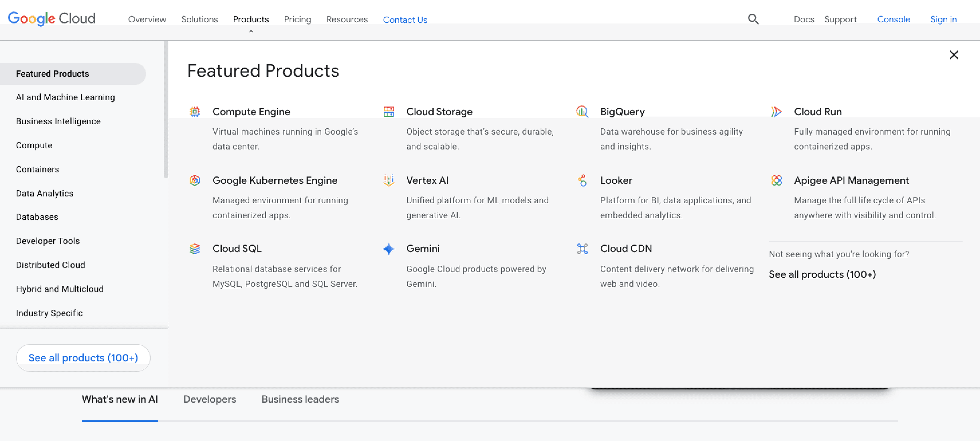Open the Contact Us link
Screen dimensions: 980x441
(405, 20)
